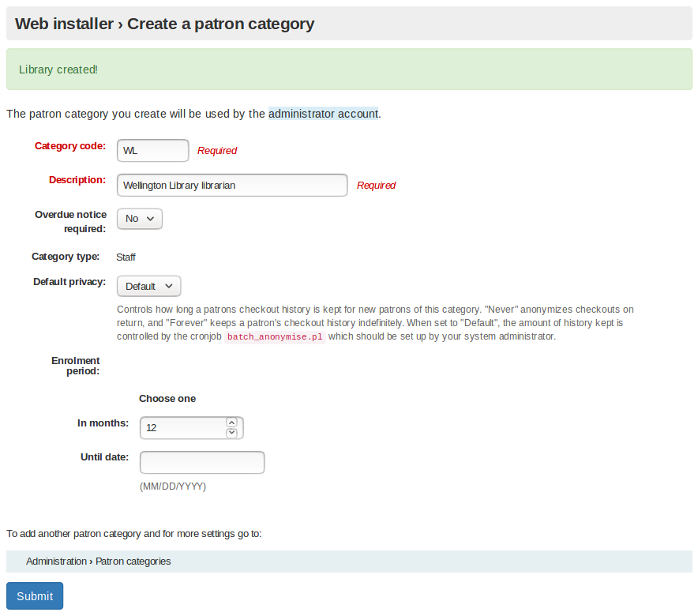
Task: Click the highlighted administrator account text
Action: pyautogui.click(x=323, y=114)
